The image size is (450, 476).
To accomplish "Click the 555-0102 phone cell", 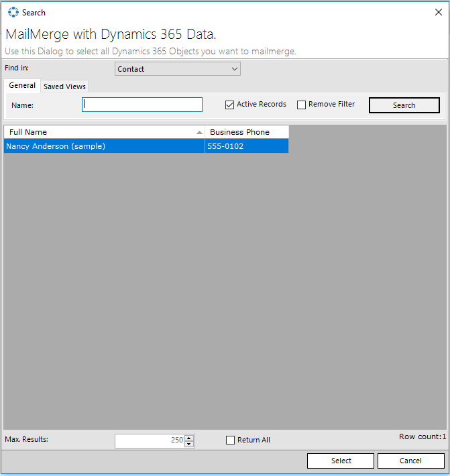I will pyautogui.click(x=247, y=146).
